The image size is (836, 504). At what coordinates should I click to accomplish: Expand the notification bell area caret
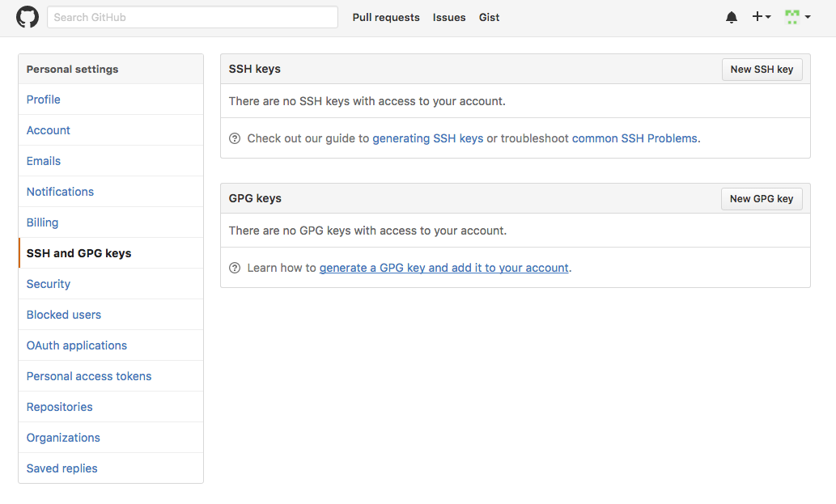[732, 16]
